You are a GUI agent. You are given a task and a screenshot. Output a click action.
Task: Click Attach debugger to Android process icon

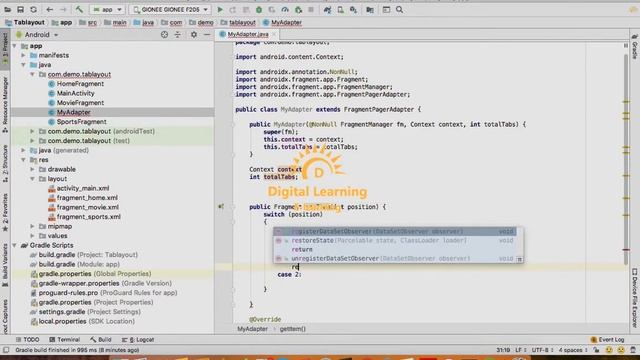(298, 9)
